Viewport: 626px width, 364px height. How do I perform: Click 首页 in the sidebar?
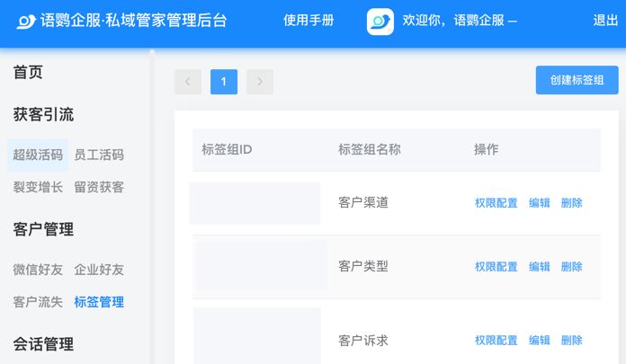coord(28,73)
